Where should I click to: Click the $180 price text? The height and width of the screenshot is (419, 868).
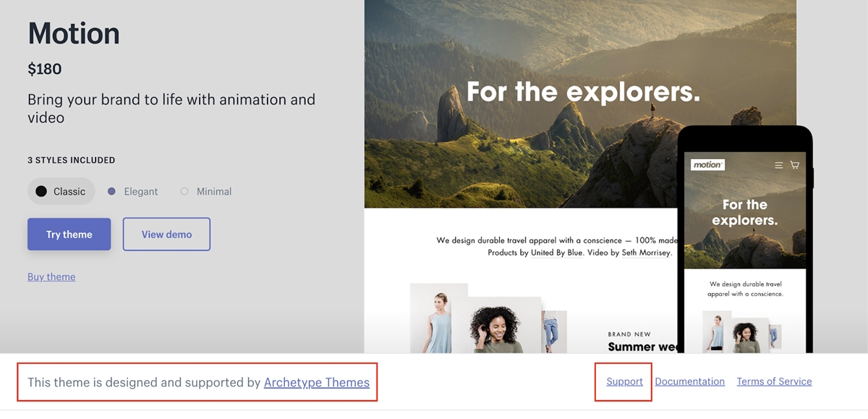(x=45, y=69)
